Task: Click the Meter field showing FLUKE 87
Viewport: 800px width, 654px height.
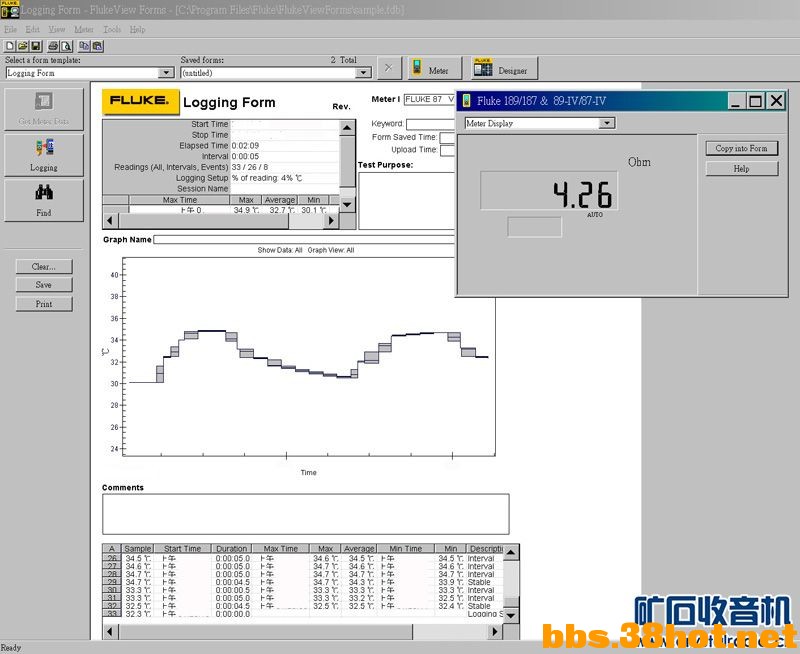Action: click(x=429, y=99)
